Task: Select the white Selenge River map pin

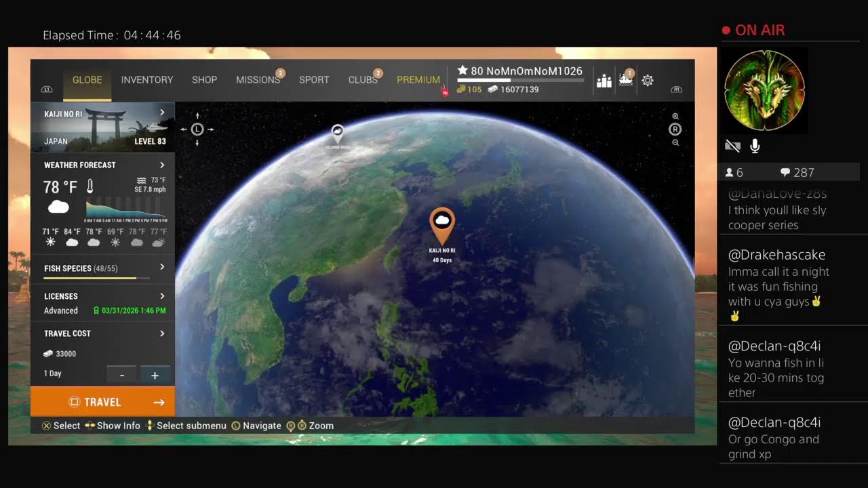Action: click(x=337, y=134)
